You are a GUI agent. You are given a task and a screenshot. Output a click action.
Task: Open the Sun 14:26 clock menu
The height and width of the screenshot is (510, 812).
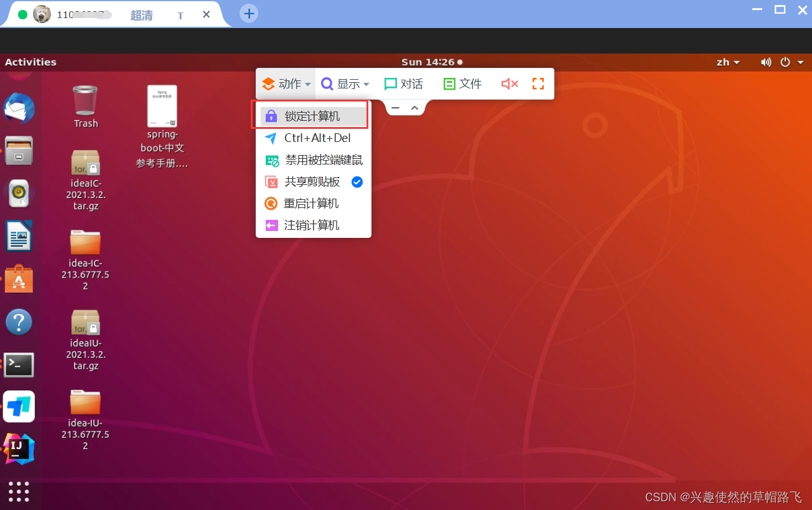point(432,62)
